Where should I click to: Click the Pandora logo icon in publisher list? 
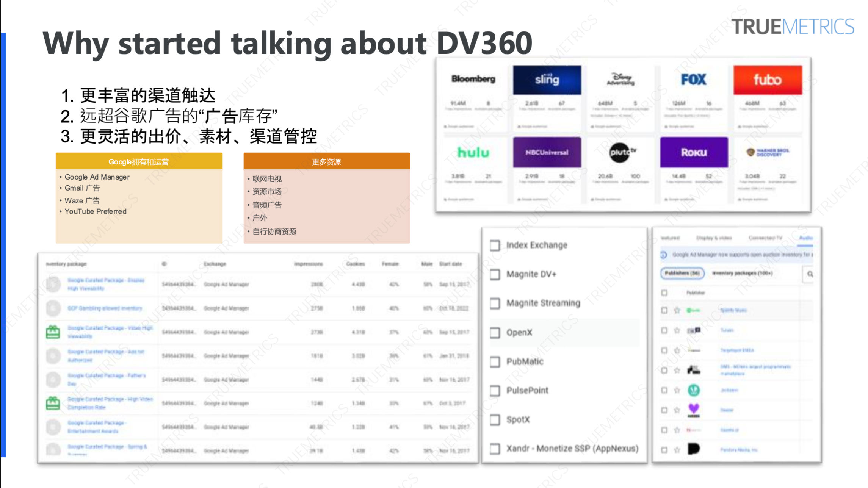pyautogui.click(x=693, y=449)
